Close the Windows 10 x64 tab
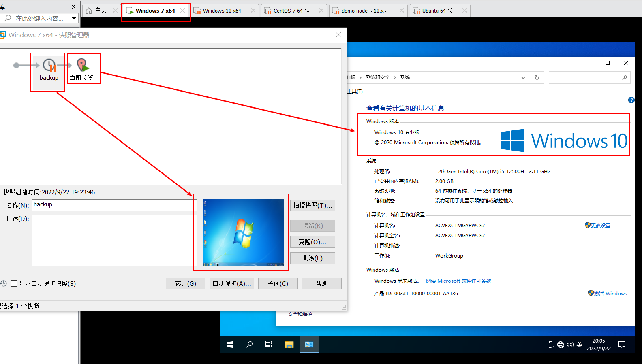 (x=253, y=11)
